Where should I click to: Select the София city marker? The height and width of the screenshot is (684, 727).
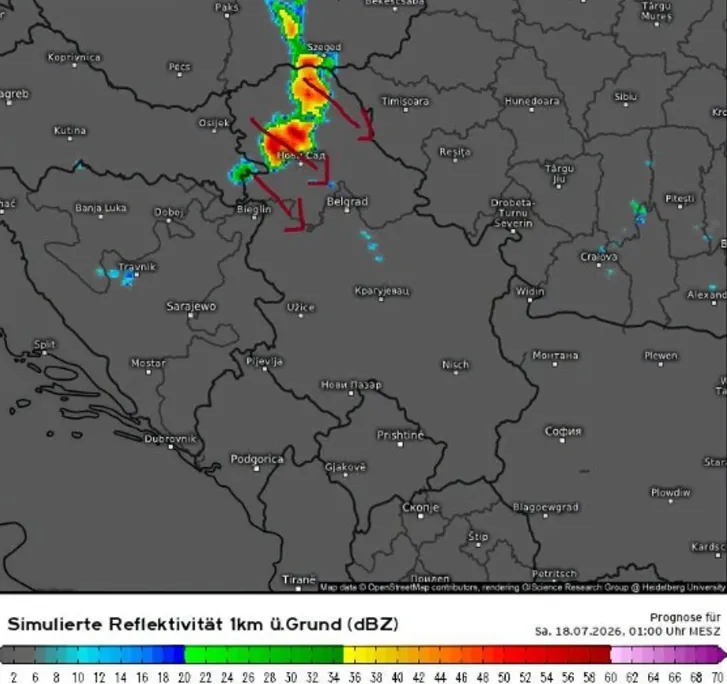[562, 441]
